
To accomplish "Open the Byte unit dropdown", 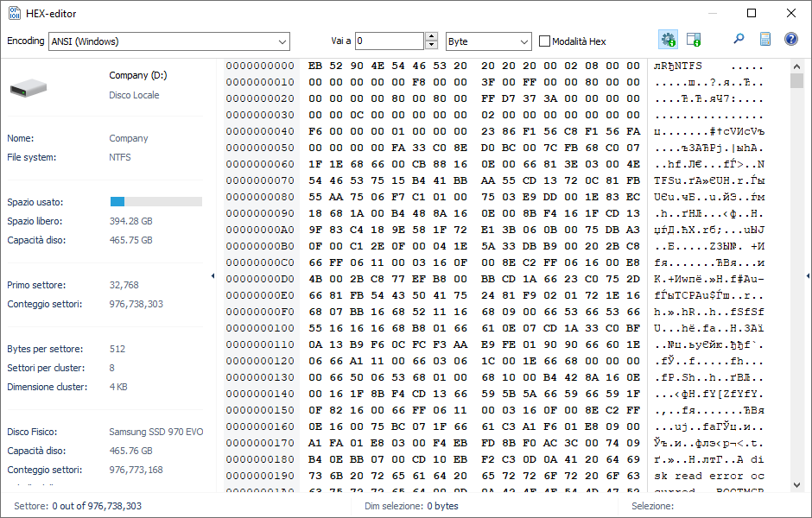I will [488, 41].
